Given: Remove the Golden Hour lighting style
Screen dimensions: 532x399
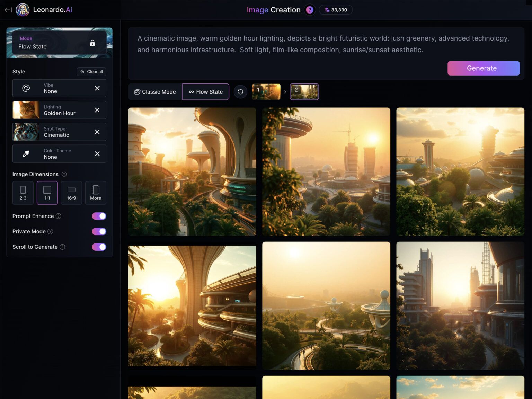Looking at the screenshot, I should pos(97,110).
